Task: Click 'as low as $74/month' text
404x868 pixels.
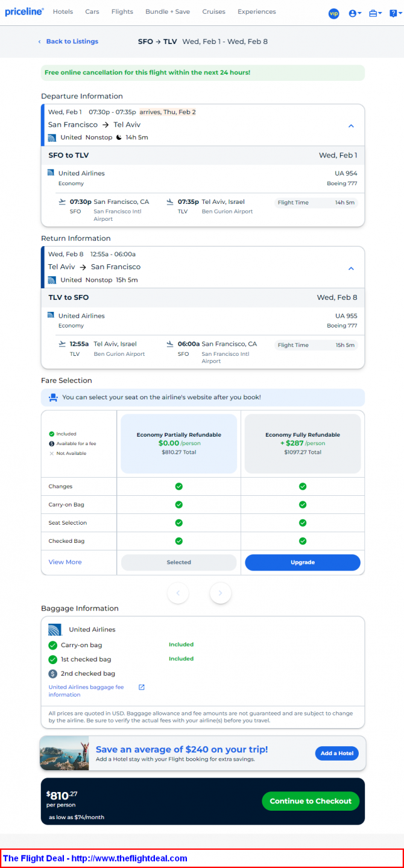Action: (x=77, y=817)
